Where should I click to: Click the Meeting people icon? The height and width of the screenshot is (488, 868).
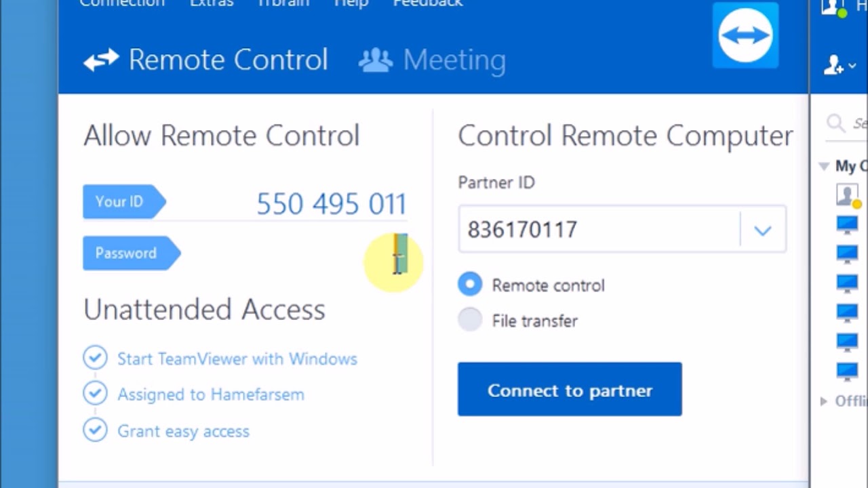(376, 60)
